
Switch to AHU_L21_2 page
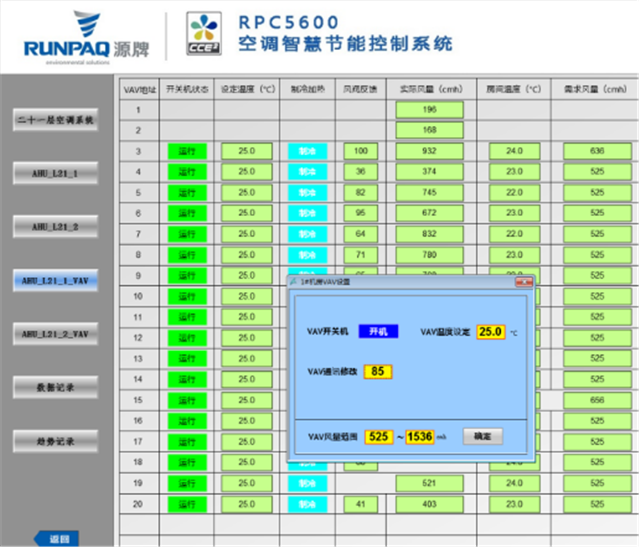(54, 227)
